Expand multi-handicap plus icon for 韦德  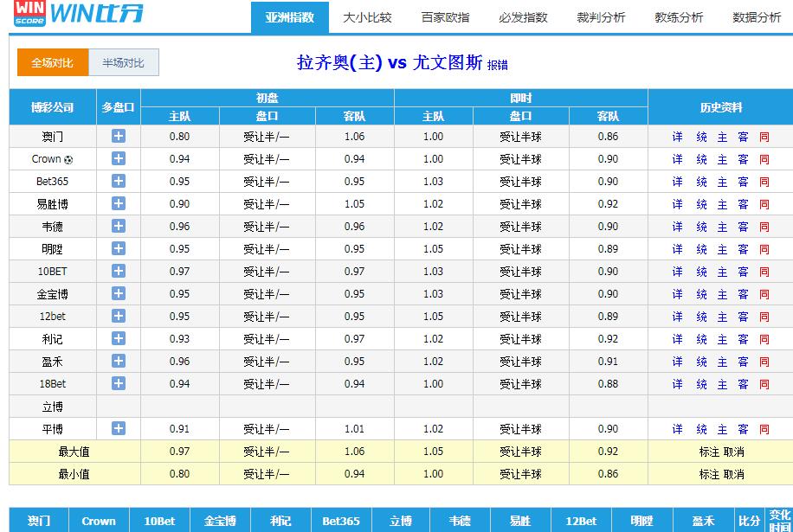(x=119, y=226)
